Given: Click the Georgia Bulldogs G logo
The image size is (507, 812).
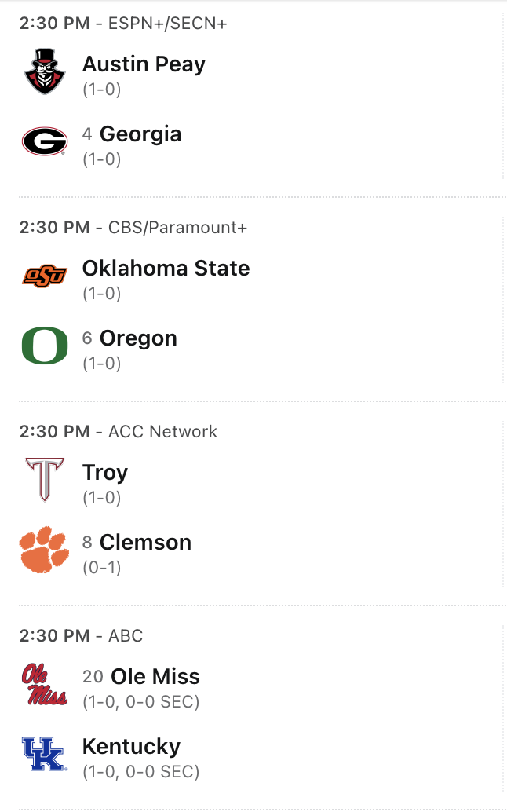Looking at the screenshot, I should click(x=44, y=142).
